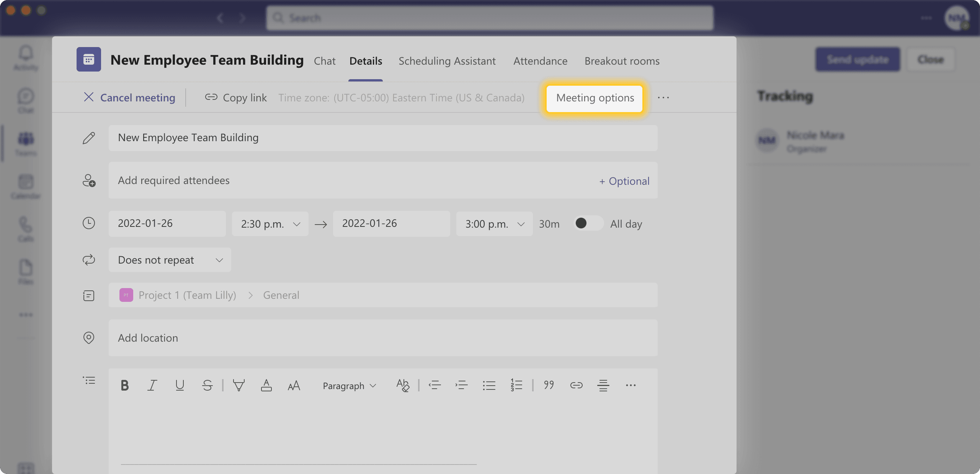This screenshot has height=474, width=980.
Task: Open the Attendance tab
Action: click(x=541, y=61)
